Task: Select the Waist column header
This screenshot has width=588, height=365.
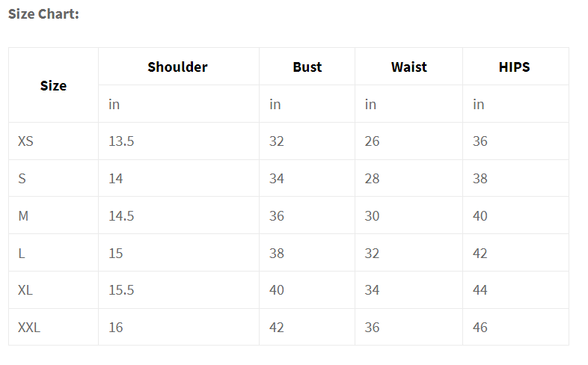Action: click(x=408, y=67)
